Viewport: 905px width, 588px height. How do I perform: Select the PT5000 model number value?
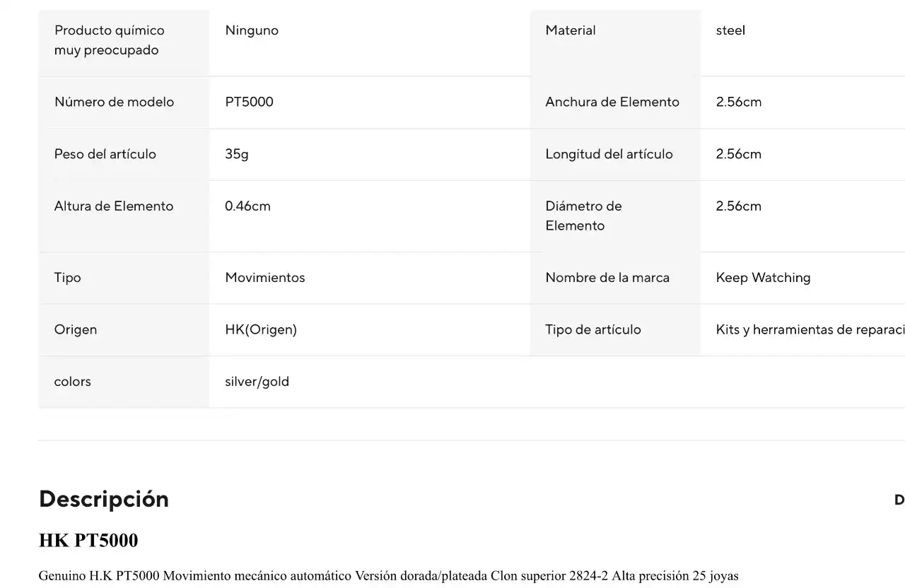pyautogui.click(x=249, y=102)
